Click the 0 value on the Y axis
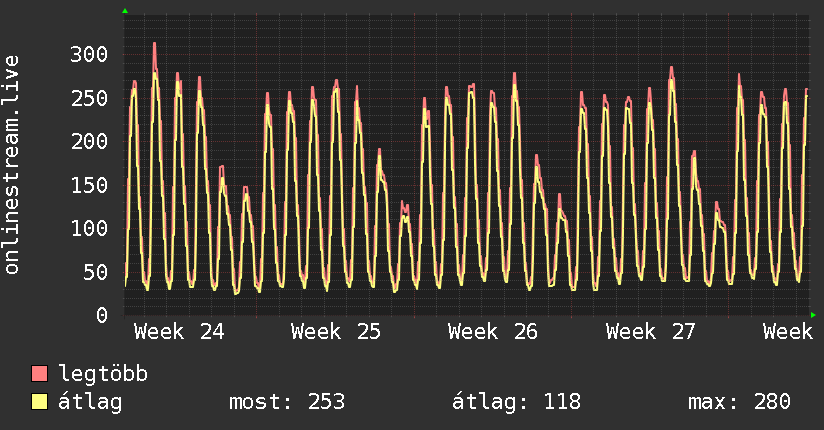The height and width of the screenshot is (430, 824). [x=102, y=315]
